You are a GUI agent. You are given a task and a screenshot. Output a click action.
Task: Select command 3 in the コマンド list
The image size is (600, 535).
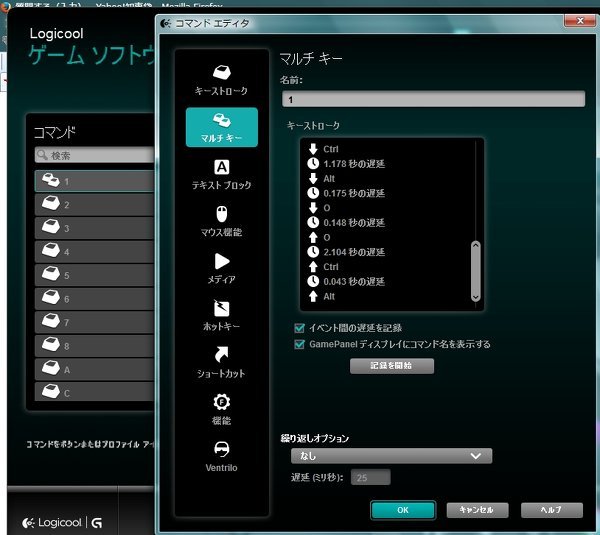(x=95, y=228)
